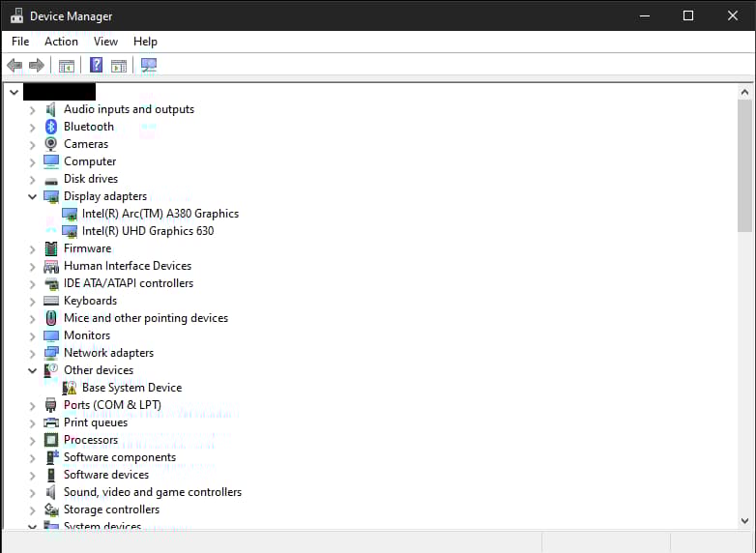This screenshot has height=553, width=756.
Task: Collapse the Other devices category
Action: click(33, 370)
